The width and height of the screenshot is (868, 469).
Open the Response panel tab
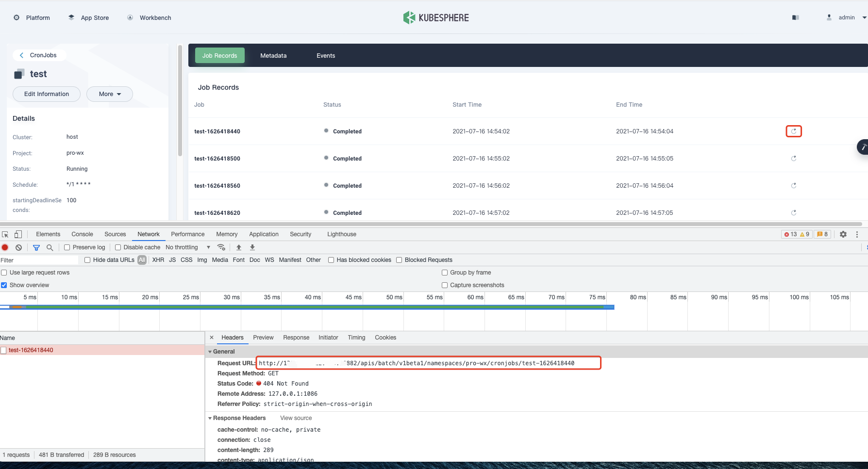[296, 338]
